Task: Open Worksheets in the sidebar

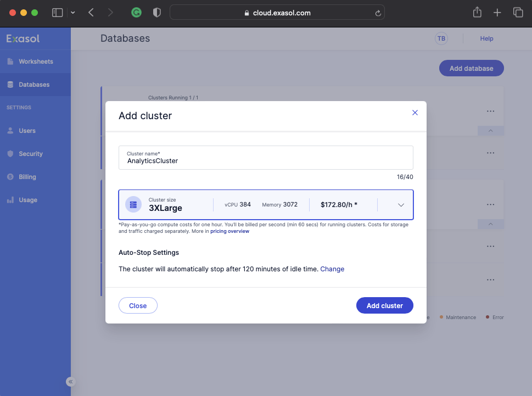Action: point(36,62)
